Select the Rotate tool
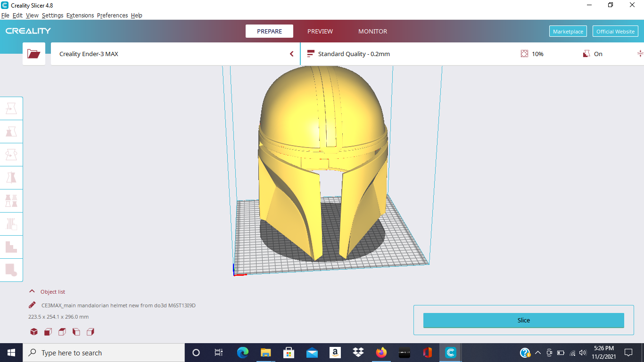 coord(11,155)
